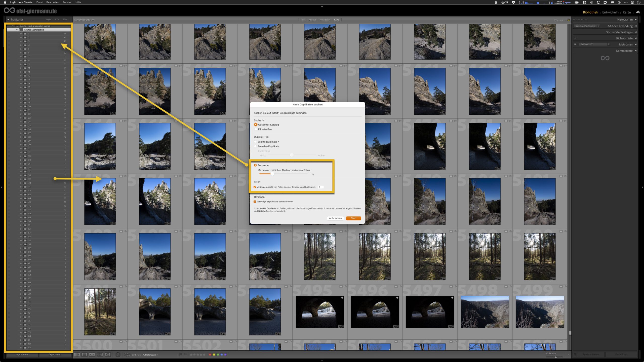Click the minimum photos count input field
644x362 pixels.
(320, 187)
